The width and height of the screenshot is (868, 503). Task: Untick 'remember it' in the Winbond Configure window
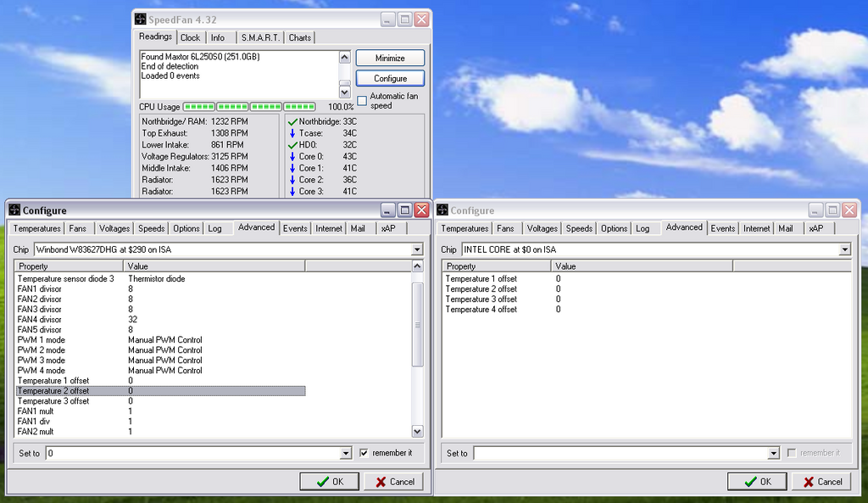(364, 453)
